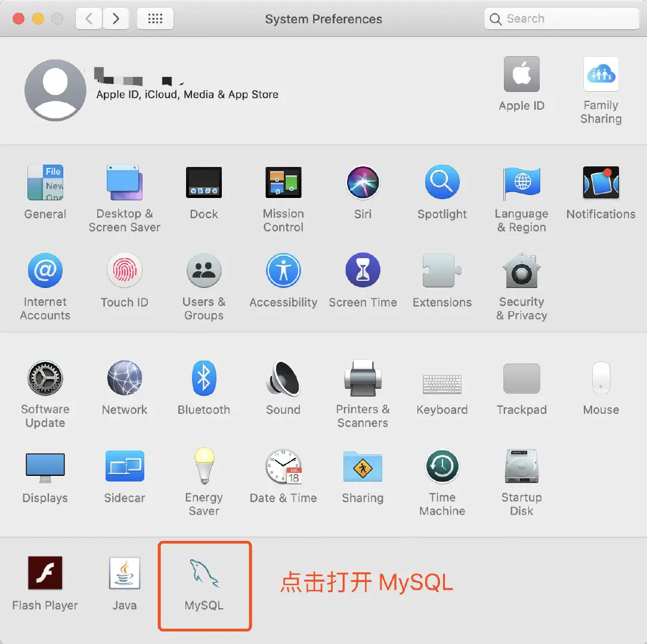This screenshot has width=647, height=644.
Task: Navigate forward in preferences history
Action: click(116, 18)
